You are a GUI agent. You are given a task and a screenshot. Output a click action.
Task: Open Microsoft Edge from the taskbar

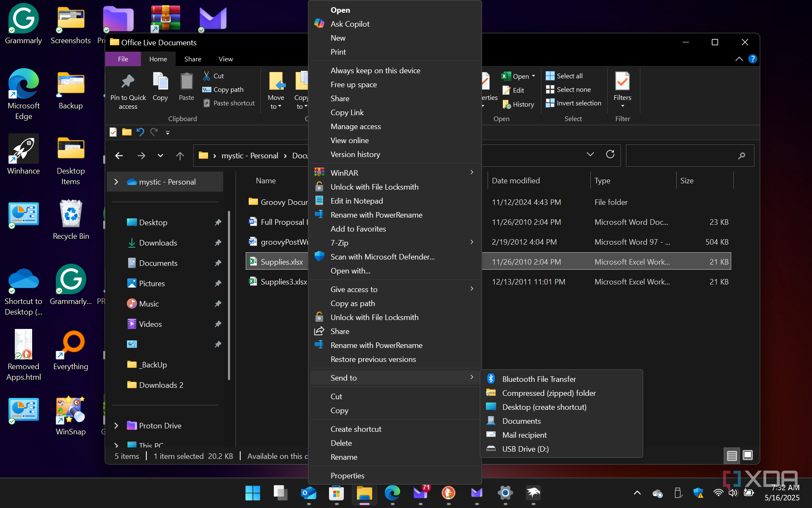click(x=392, y=493)
